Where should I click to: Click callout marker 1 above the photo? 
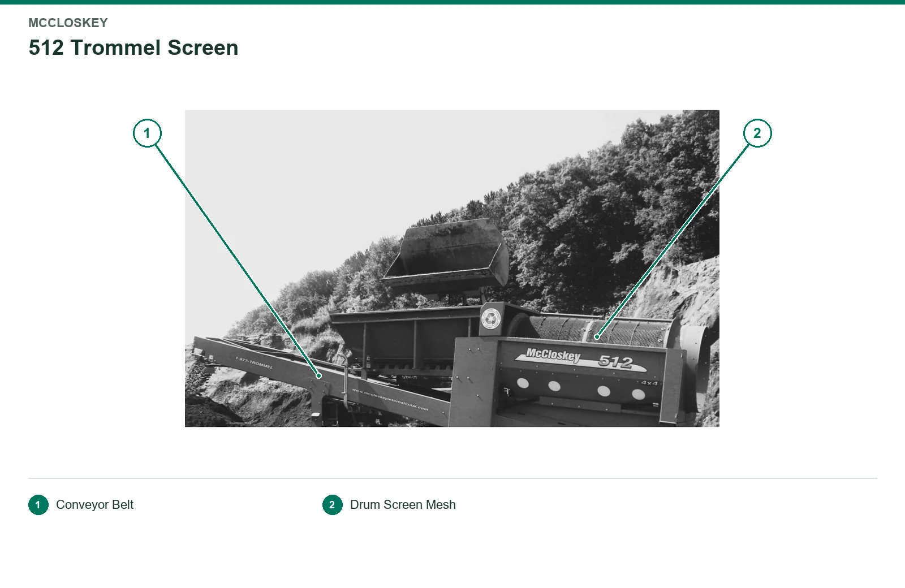147,133
